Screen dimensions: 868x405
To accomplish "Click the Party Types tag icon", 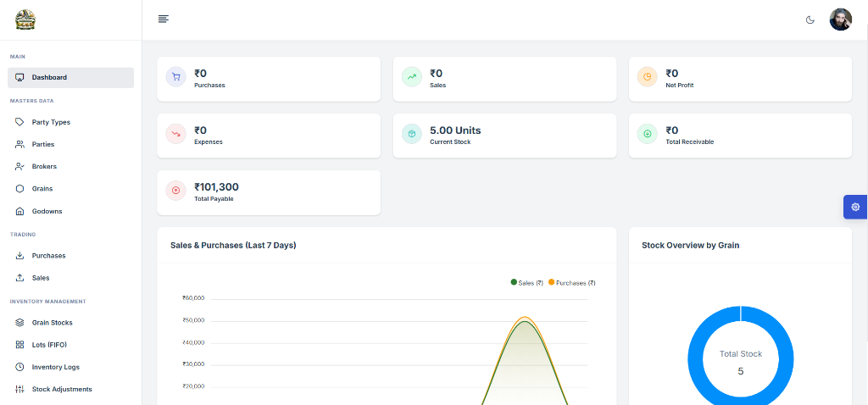I will (20, 122).
